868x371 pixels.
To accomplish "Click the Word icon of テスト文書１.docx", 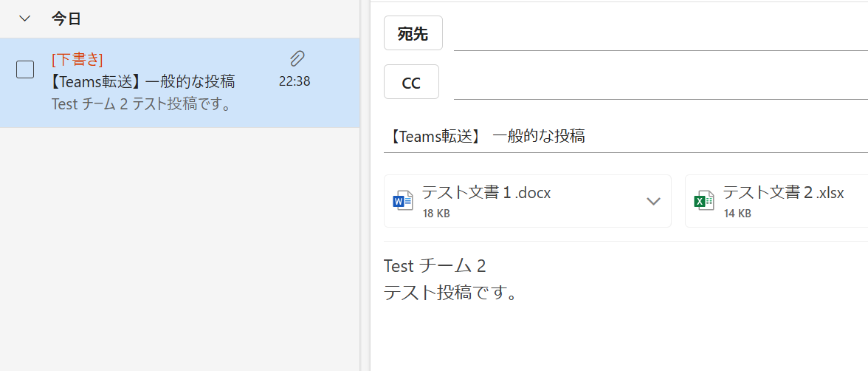I will pos(403,201).
